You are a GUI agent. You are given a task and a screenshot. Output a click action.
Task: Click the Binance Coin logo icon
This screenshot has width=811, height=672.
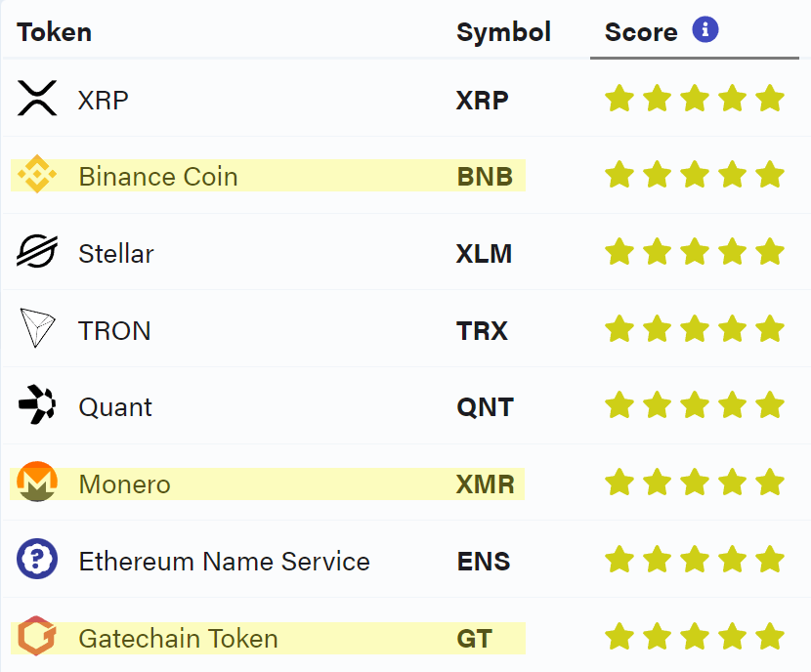tap(37, 174)
